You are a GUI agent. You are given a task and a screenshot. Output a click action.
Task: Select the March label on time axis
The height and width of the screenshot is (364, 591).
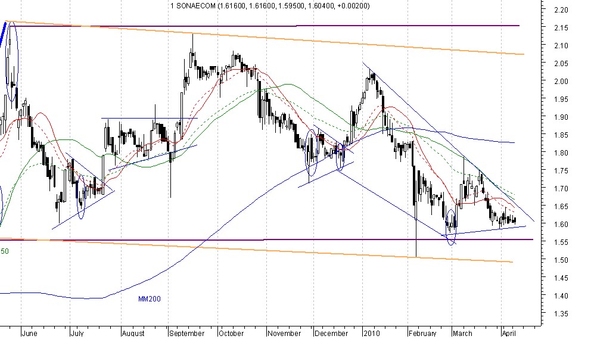[x=462, y=334]
